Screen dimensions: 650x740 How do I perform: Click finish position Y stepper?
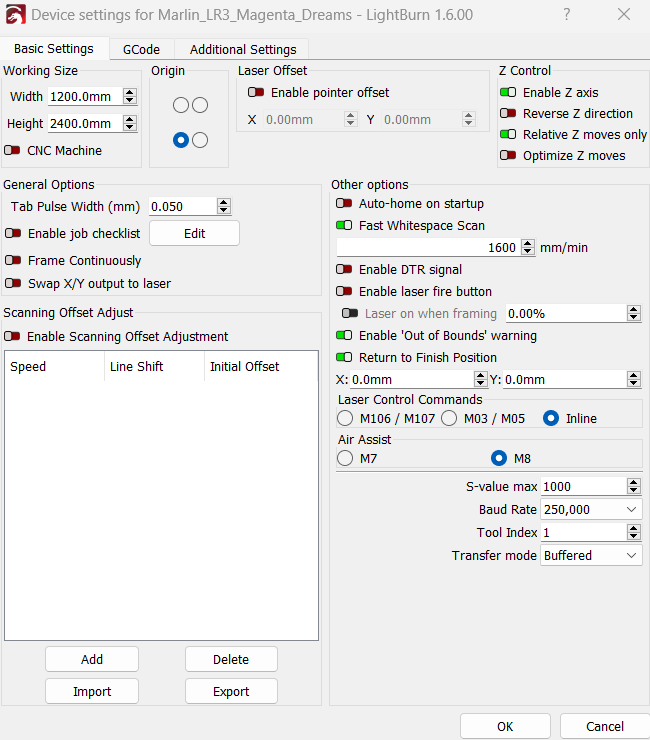point(634,379)
